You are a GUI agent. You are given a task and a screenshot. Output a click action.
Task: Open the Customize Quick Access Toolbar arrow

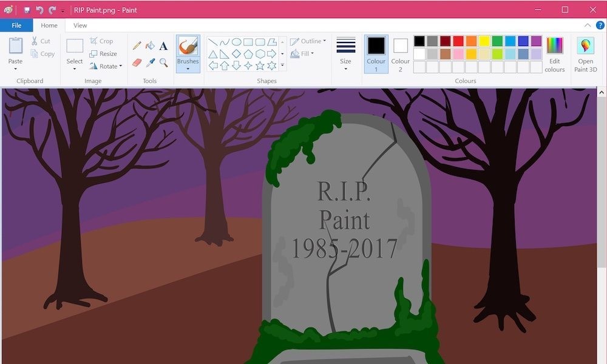[63, 11]
